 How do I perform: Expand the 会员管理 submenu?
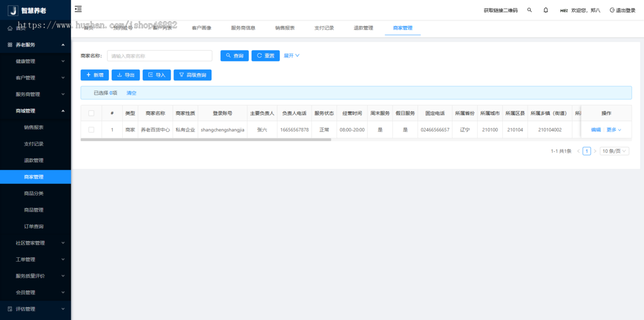(x=35, y=293)
